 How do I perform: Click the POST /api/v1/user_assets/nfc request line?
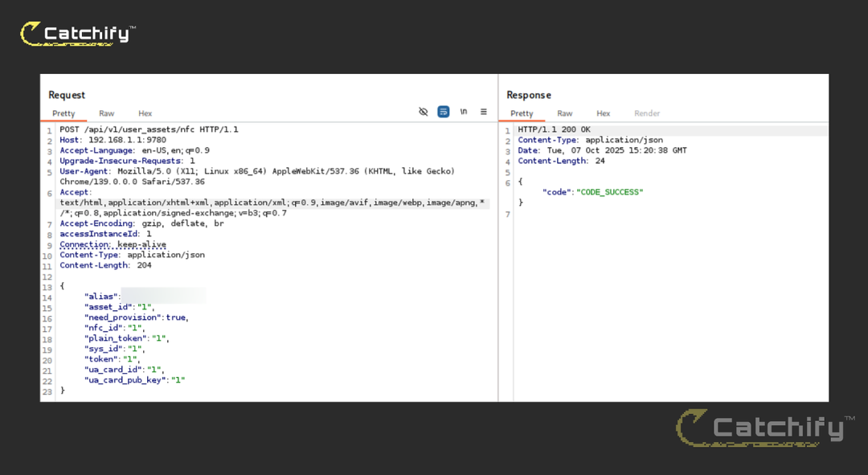point(149,129)
